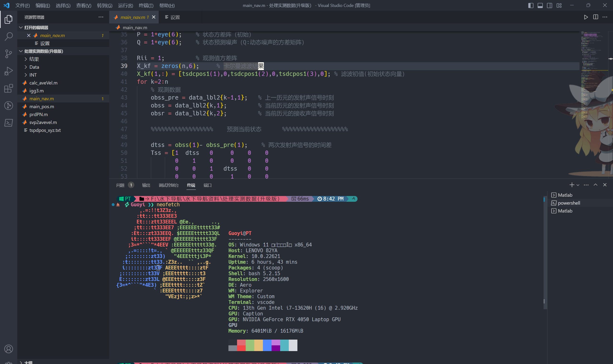Toggle the secondary side bar layout icon
This screenshot has width=613, height=364.
tap(550, 6)
